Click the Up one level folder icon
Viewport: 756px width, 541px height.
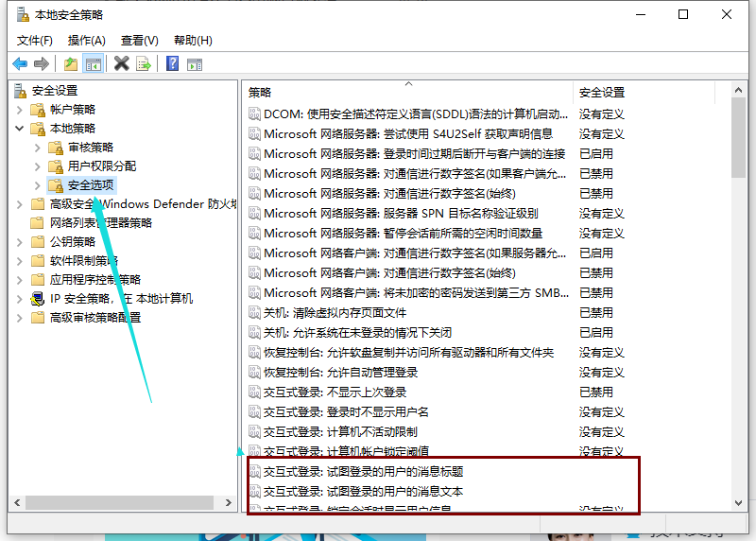coord(71,63)
